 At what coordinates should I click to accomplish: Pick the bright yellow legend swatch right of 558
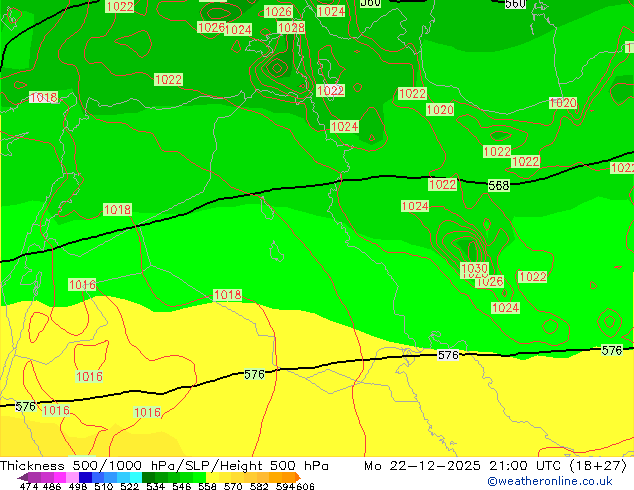click(x=212, y=477)
